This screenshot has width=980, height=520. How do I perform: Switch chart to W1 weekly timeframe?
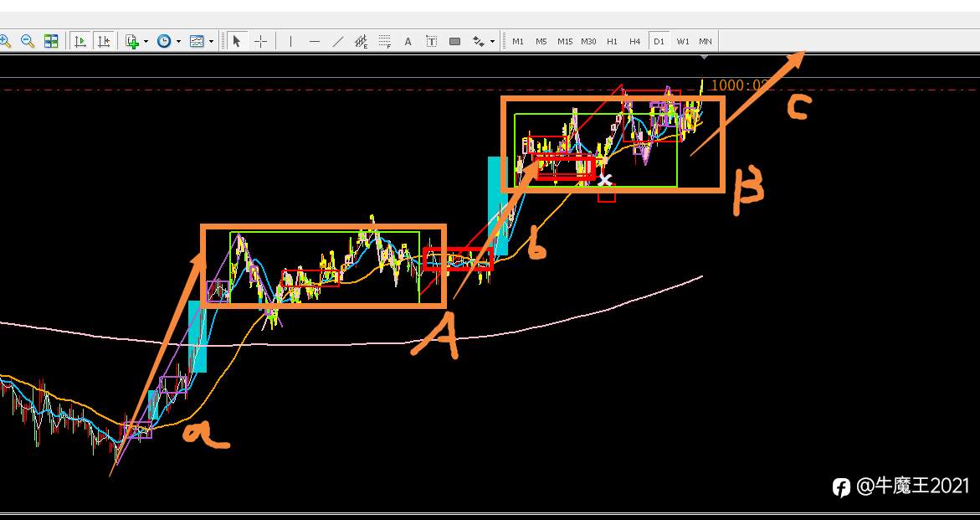[683, 41]
